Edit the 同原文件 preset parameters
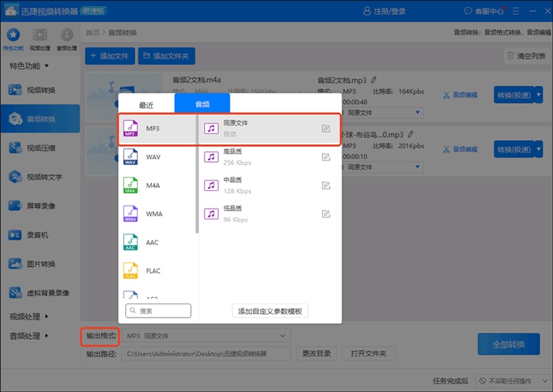This screenshot has width=553, height=392. click(326, 128)
